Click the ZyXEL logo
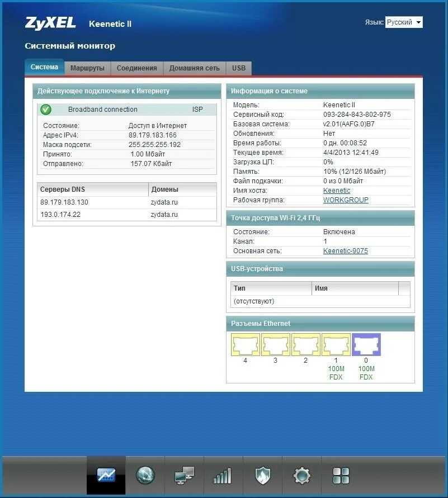448x498 pixels. tap(50, 23)
